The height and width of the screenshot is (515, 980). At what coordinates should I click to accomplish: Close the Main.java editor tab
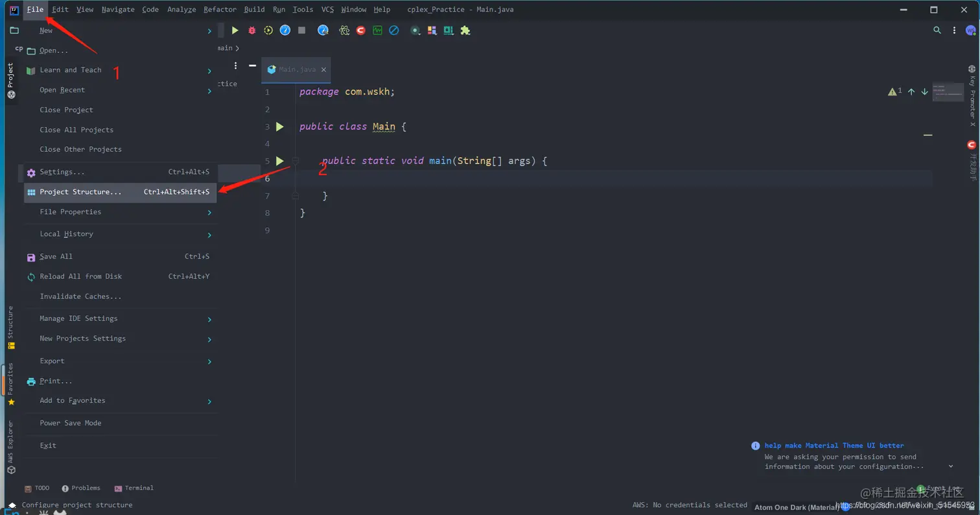coord(323,69)
